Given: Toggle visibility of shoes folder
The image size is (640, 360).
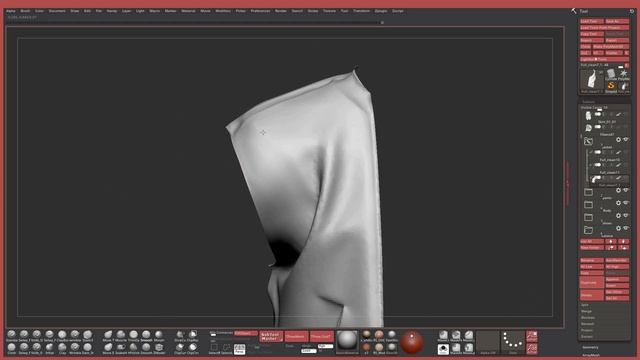Looking at the screenshot, I should (626, 216).
